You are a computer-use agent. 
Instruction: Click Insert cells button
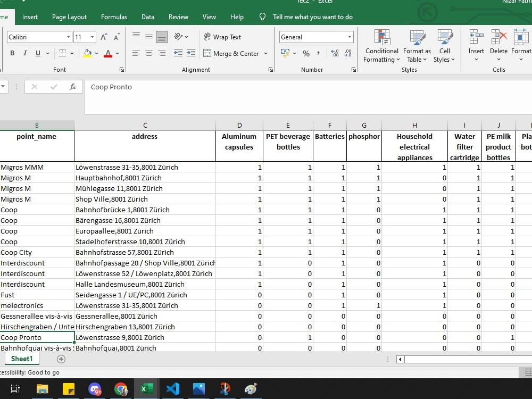point(476,46)
